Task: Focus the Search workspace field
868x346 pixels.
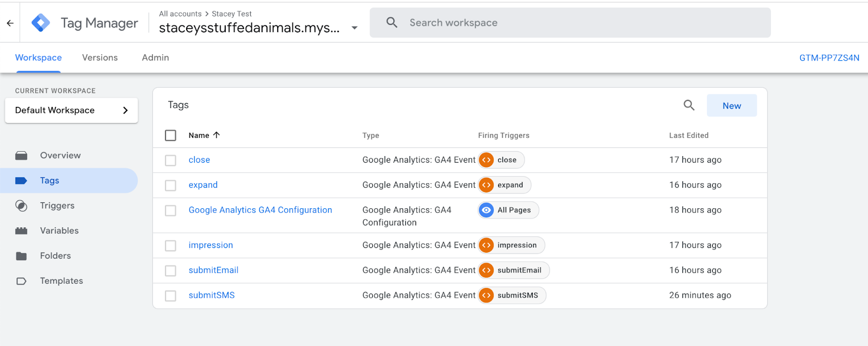Action: [x=570, y=23]
